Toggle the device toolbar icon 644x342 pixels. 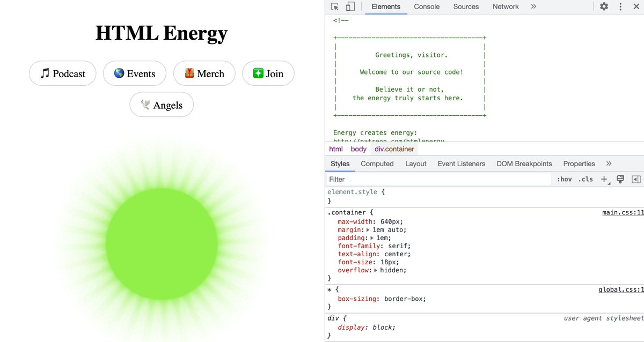pyautogui.click(x=350, y=6)
